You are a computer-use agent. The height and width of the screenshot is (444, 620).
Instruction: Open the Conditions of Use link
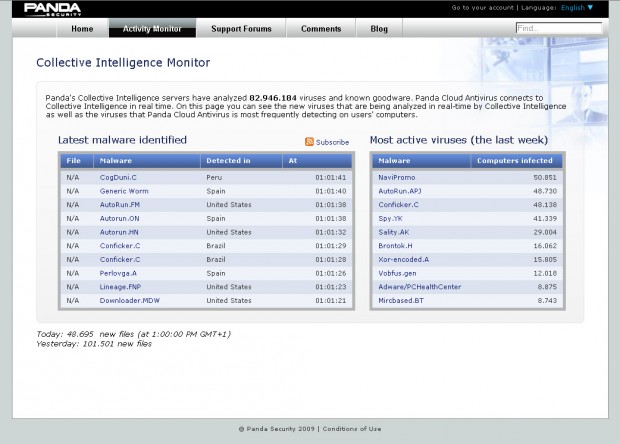click(x=352, y=429)
